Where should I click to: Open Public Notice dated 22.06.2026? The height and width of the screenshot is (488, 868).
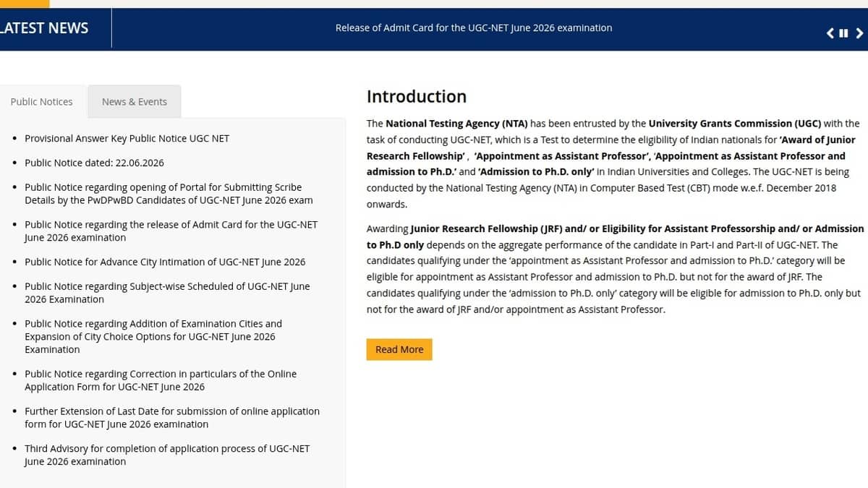(x=94, y=163)
